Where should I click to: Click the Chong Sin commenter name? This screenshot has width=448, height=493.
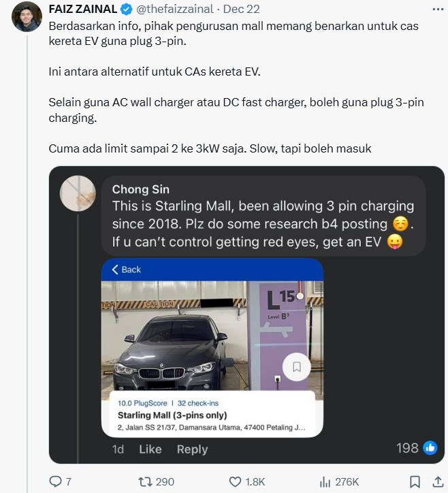tap(140, 189)
